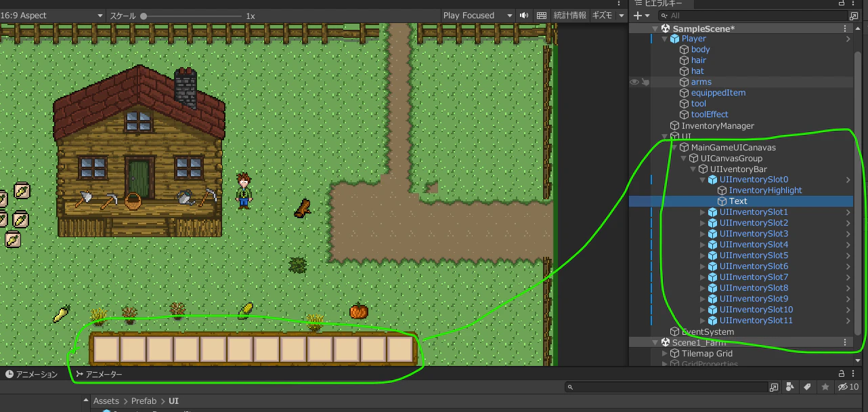The image size is (868, 412).
Task: Select toolEffect under Player
Action: tap(710, 115)
